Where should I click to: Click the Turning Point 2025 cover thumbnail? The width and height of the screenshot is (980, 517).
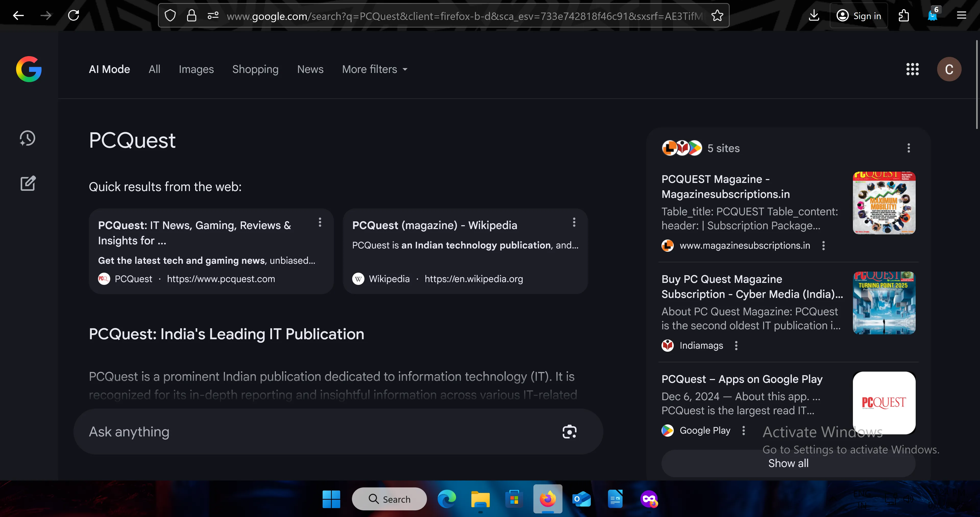click(884, 302)
